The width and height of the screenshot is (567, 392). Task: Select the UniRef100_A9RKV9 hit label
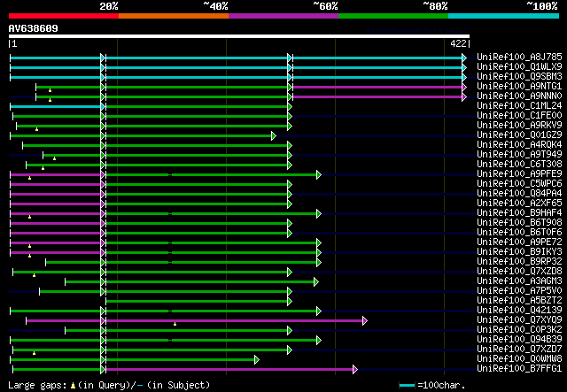pyautogui.click(x=519, y=126)
